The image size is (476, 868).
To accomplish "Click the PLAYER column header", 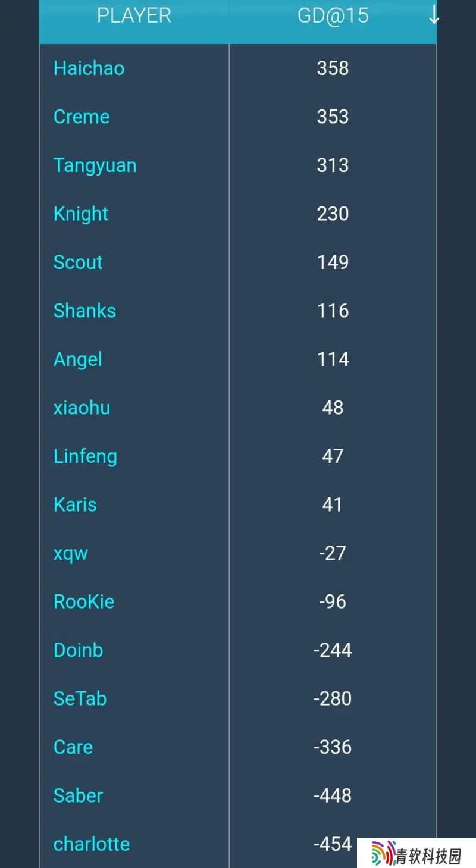I will click(x=134, y=15).
